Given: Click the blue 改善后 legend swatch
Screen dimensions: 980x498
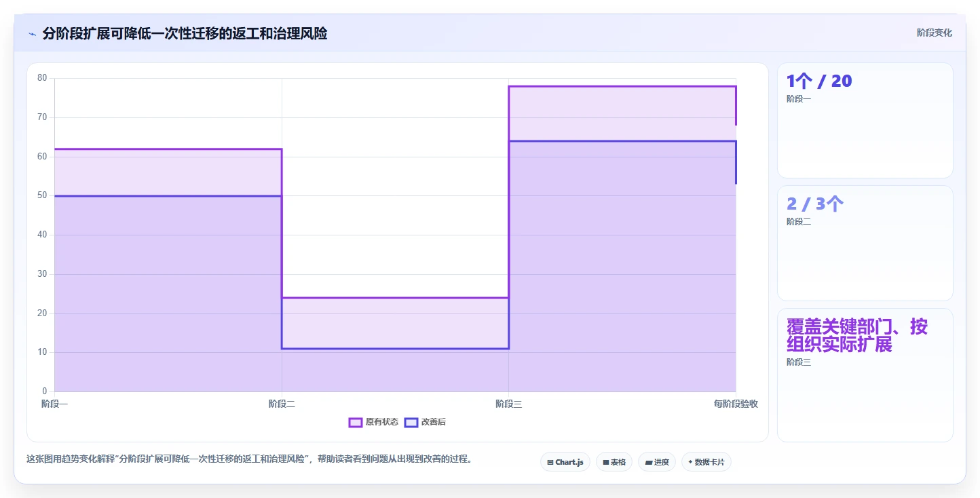Looking at the screenshot, I should pyautogui.click(x=411, y=422).
